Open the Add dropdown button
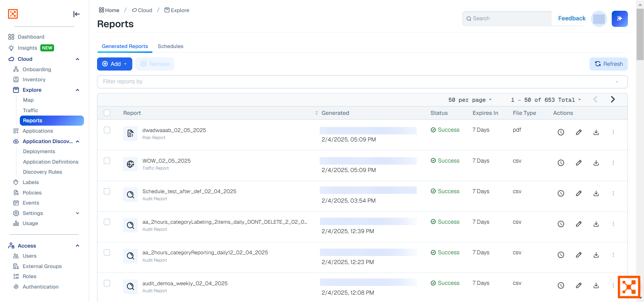Viewport: 644px width, 302px height. pos(114,64)
